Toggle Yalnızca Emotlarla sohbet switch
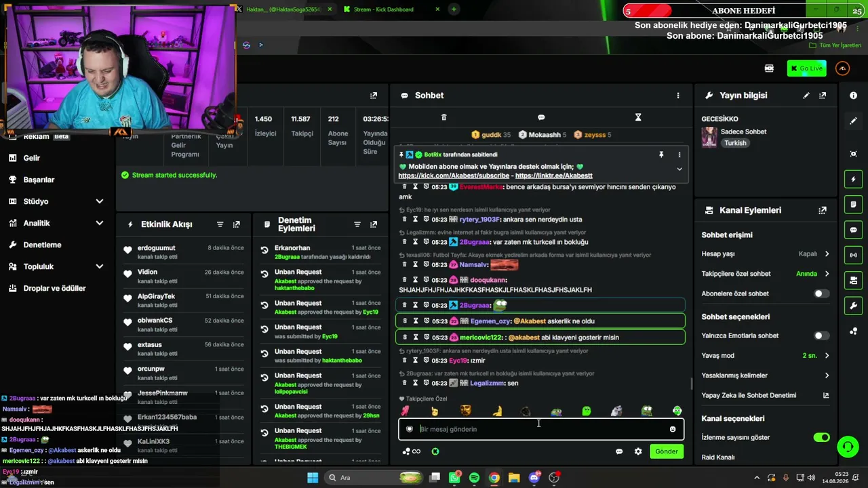Image resolution: width=868 pixels, height=488 pixels. [821, 335]
